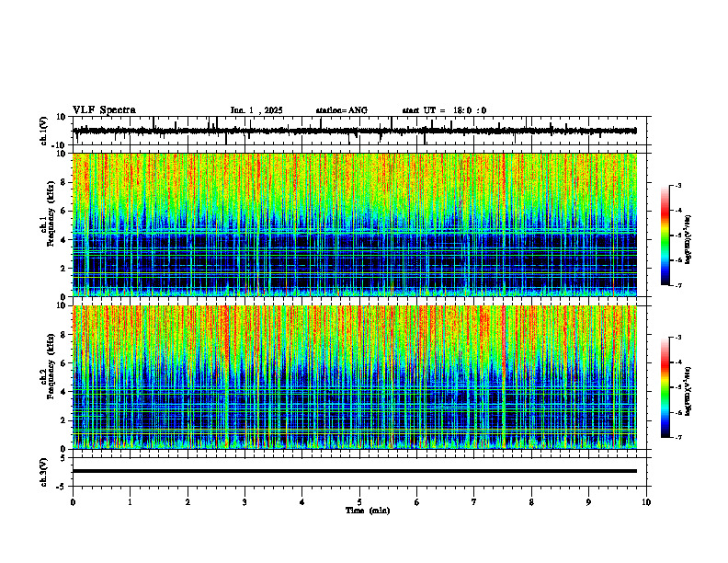This screenshot has width=728, height=563.
Task: Click the time axis tick label "8"
Action: click(x=531, y=502)
